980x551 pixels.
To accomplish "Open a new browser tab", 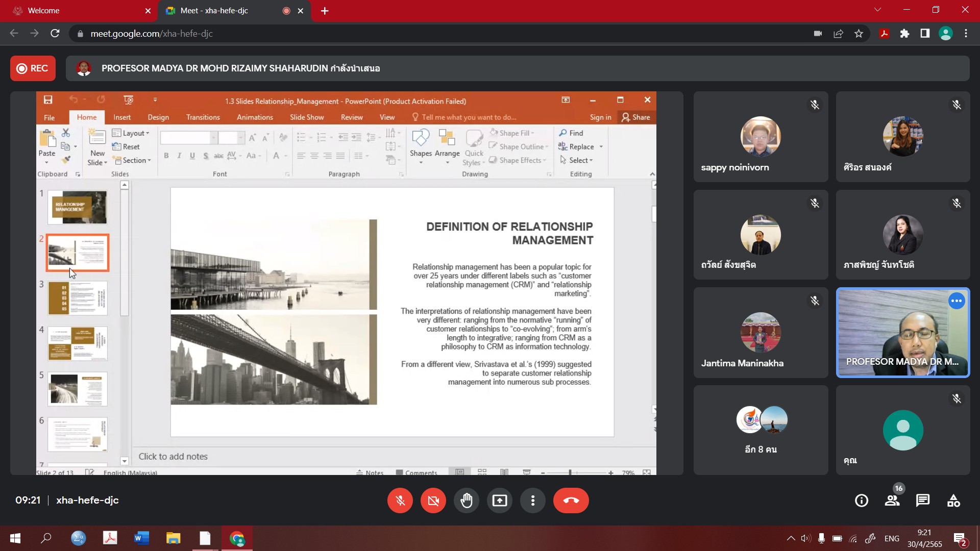I will (x=325, y=11).
